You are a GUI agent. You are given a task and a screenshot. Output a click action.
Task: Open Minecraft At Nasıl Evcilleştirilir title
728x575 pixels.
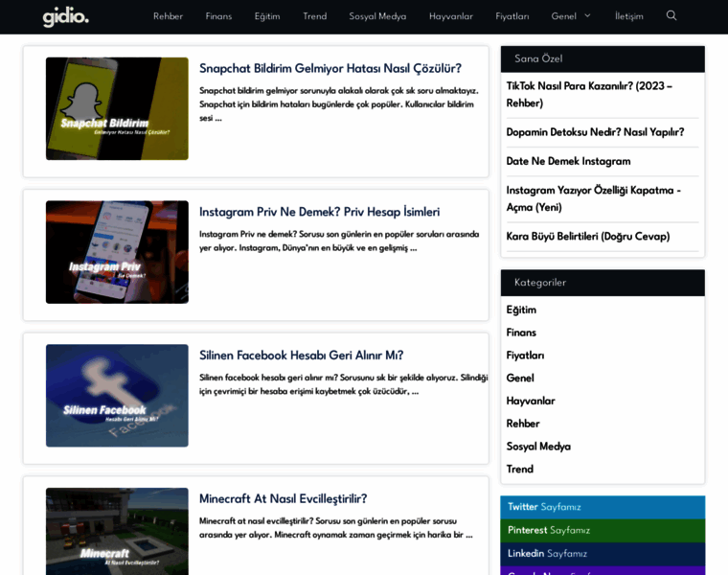click(284, 499)
